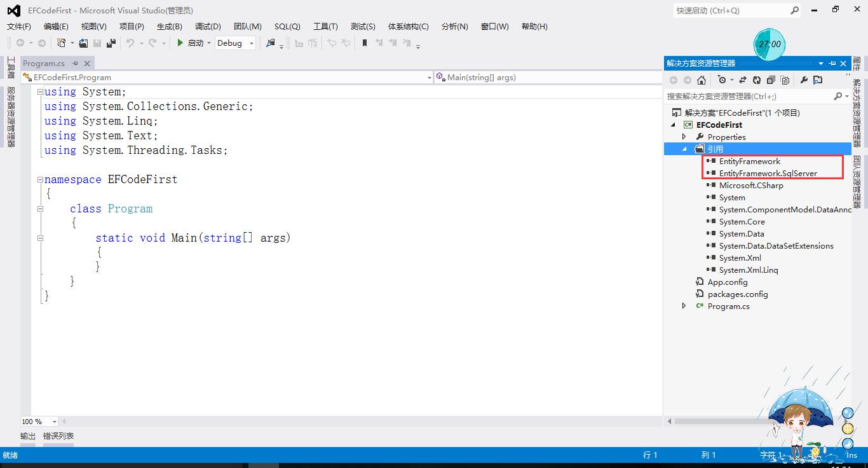Refresh the Solution Explorer
The image size is (868, 468).
(757, 80)
